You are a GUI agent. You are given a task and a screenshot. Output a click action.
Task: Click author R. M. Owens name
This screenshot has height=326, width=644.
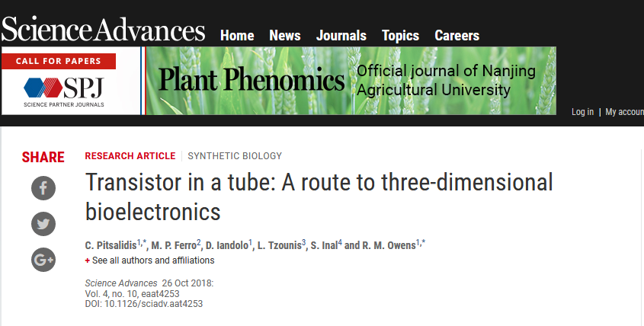tap(389, 245)
